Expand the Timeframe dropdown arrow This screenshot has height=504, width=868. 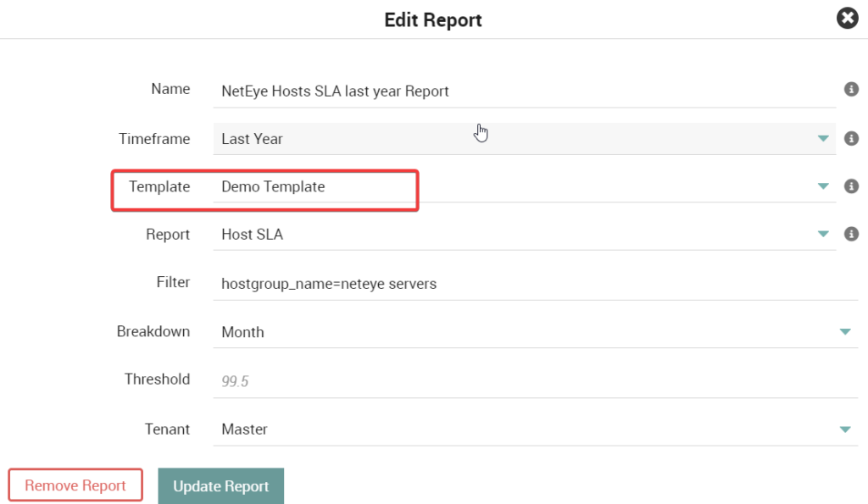823,138
